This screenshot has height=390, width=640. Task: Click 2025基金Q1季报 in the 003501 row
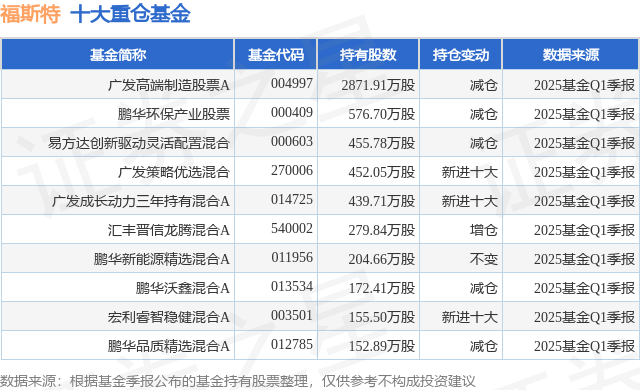pos(584,317)
